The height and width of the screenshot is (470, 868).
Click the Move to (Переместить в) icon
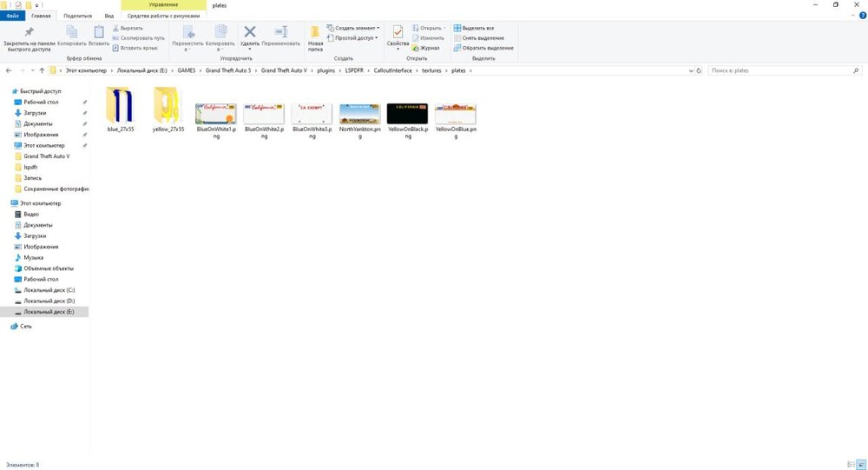point(188,32)
